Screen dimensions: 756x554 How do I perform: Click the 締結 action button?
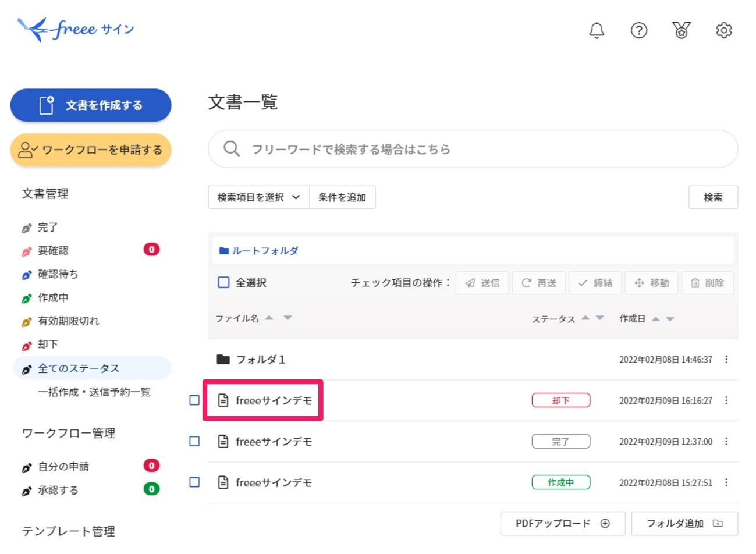coord(595,283)
